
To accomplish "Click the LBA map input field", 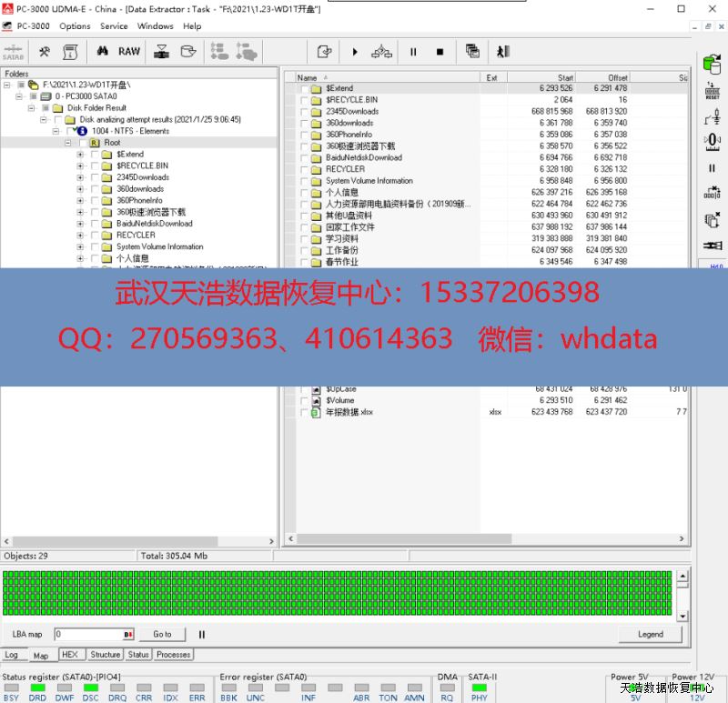I will [91, 634].
